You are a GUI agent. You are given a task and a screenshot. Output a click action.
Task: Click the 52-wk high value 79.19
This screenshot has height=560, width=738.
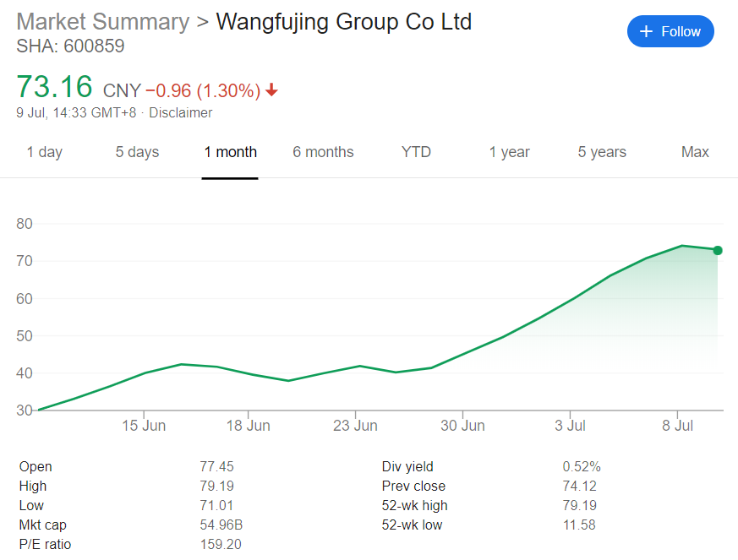tap(580, 505)
